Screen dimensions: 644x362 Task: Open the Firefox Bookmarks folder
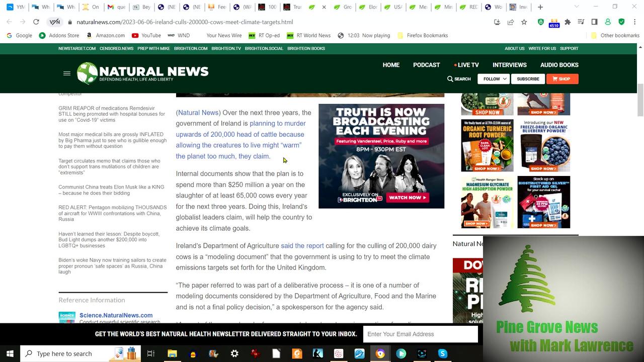(422, 35)
